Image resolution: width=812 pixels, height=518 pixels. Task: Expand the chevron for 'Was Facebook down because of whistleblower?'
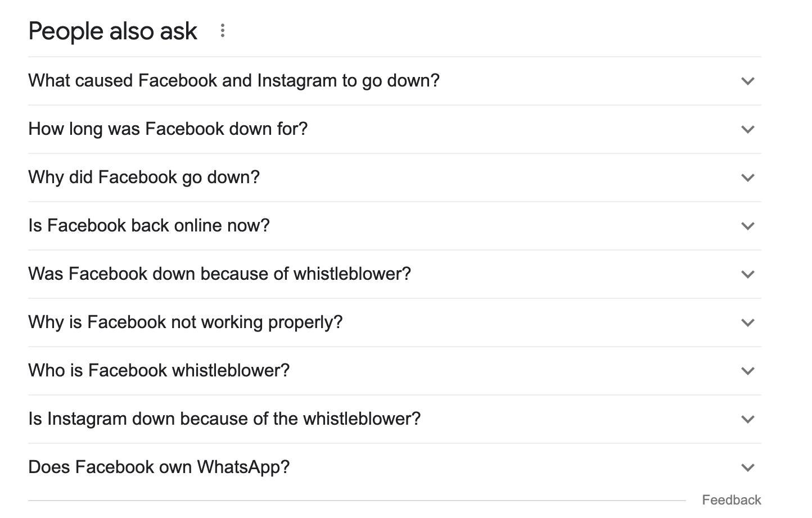point(748,274)
